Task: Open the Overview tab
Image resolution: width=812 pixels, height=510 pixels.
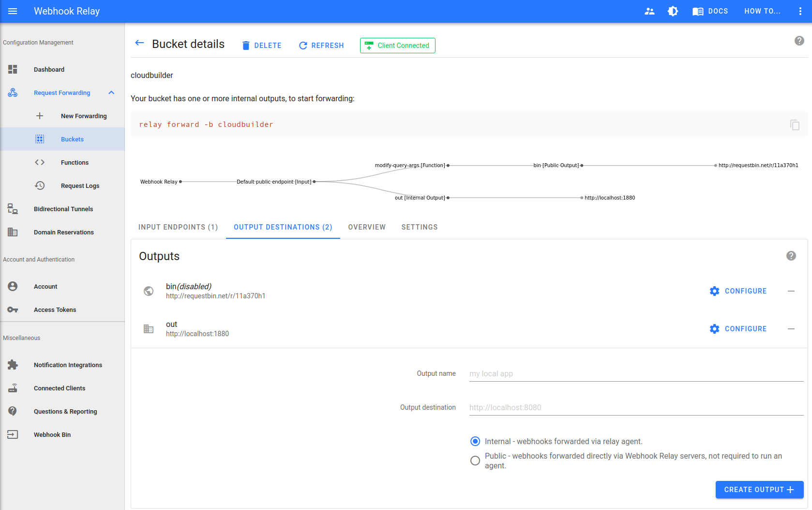Action: (x=367, y=227)
